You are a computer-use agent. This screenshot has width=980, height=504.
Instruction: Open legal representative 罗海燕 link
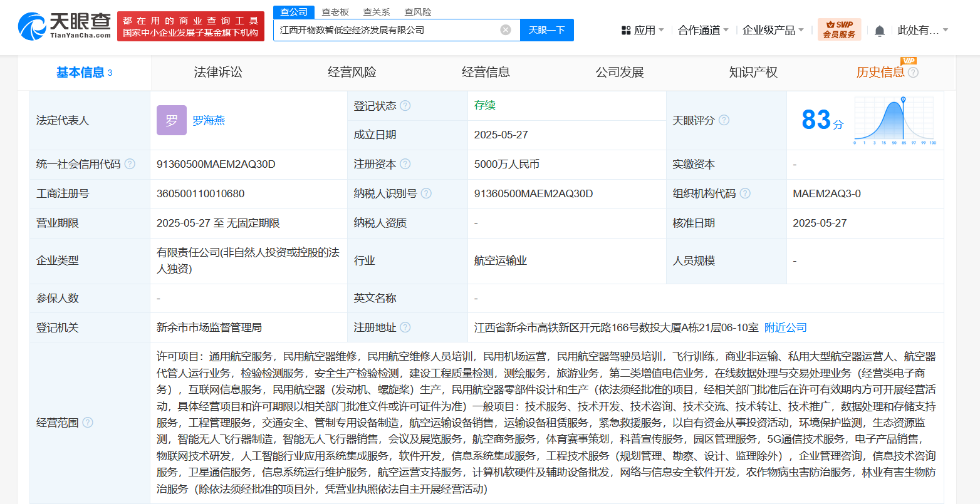pos(208,120)
